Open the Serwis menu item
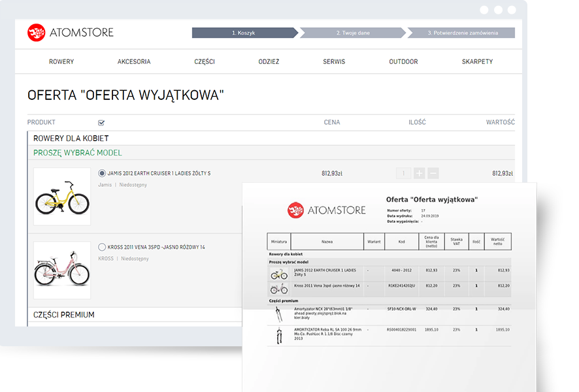Viewport: 579px width, 392px height. [x=334, y=62]
